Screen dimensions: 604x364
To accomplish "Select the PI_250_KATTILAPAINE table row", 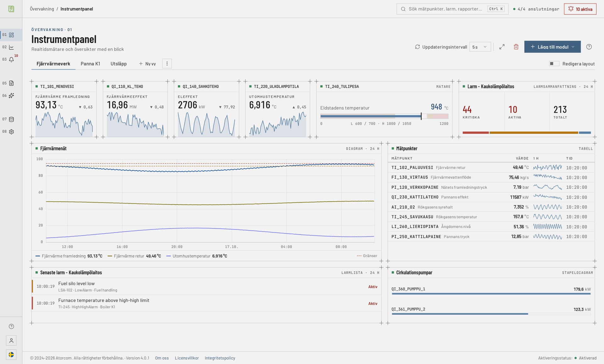I will (491, 237).
